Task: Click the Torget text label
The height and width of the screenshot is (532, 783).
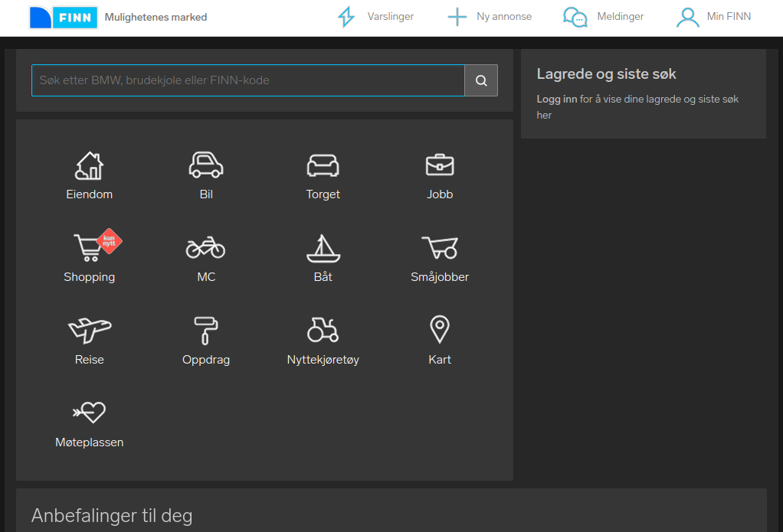Action: click(323, 194)
